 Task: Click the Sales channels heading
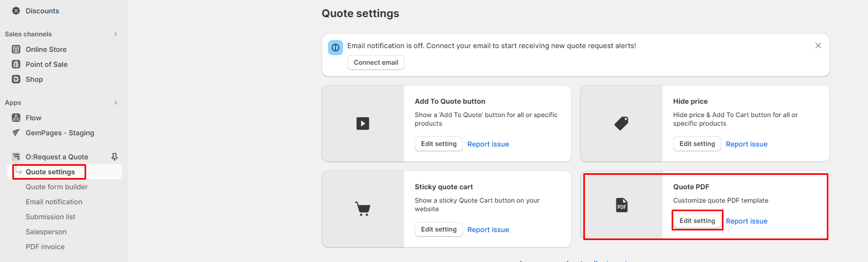(28, 34)
